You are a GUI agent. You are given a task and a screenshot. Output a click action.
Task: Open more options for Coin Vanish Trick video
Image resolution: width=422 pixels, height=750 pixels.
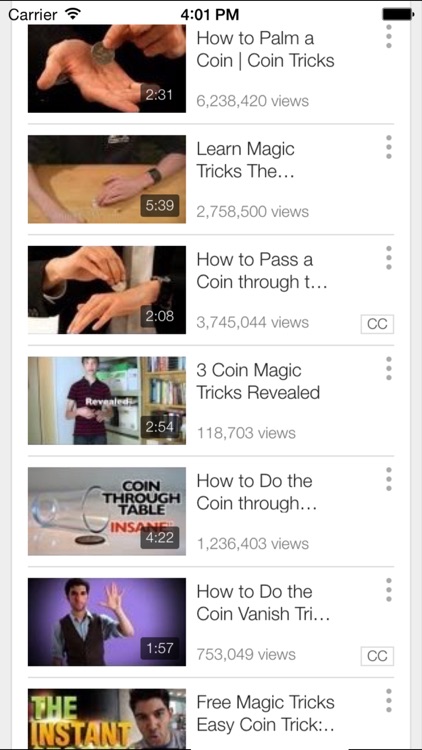coord(389,590)
